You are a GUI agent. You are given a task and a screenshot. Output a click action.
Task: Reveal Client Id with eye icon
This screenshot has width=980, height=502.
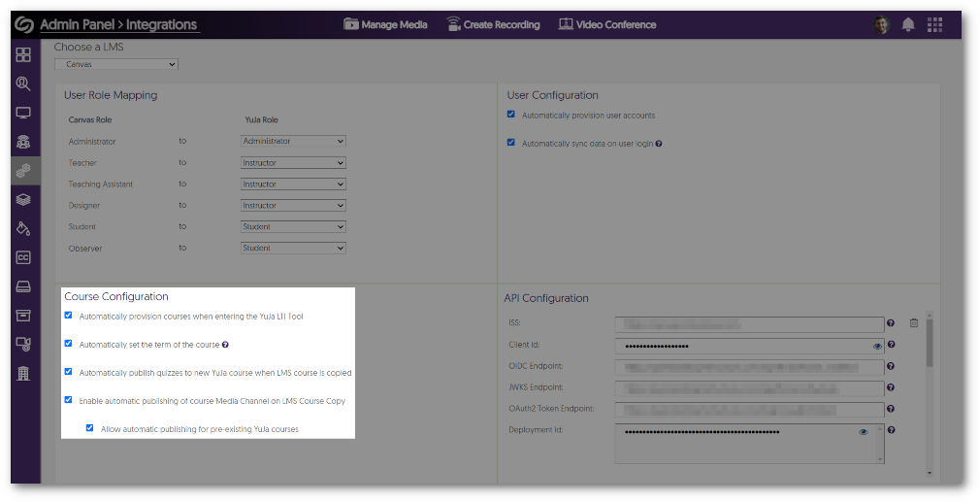(877, 346)
